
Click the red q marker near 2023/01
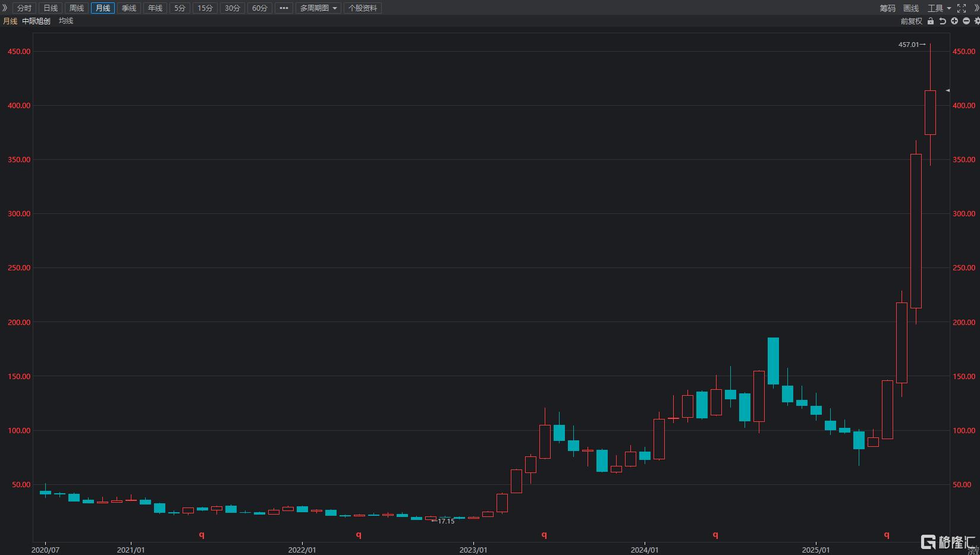click(544, 535)
